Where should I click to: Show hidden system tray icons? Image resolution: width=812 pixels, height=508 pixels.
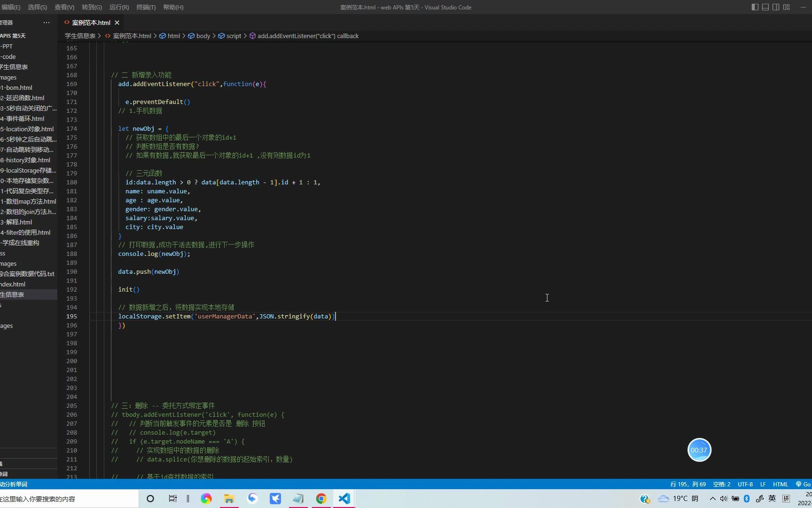pyautogui.click(x=713, y=499)
